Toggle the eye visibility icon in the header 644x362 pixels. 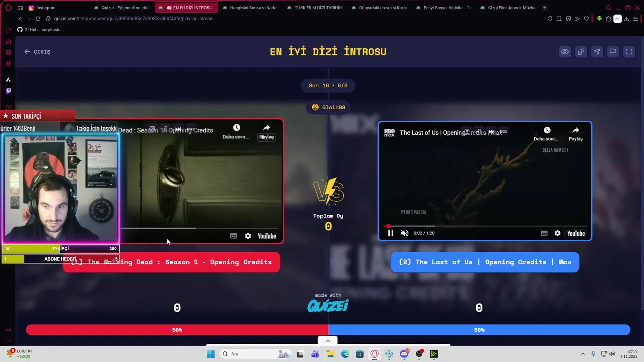[x=565, y=52]
